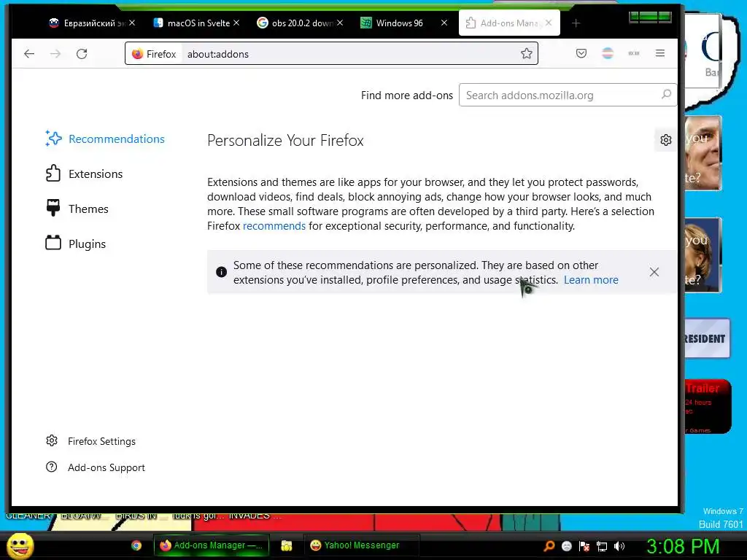Open Action Center flag tray icon
This screenshot has width=747, height=560.
(584, 545)
